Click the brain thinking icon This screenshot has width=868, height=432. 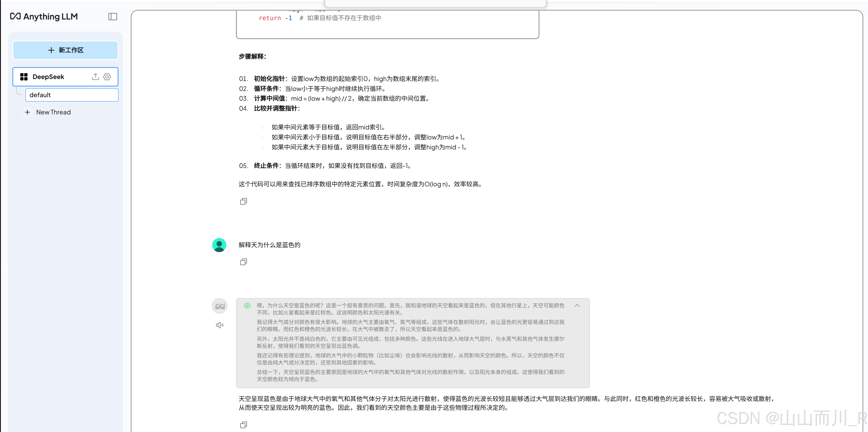pyautogui.click(x=247, y=306)
